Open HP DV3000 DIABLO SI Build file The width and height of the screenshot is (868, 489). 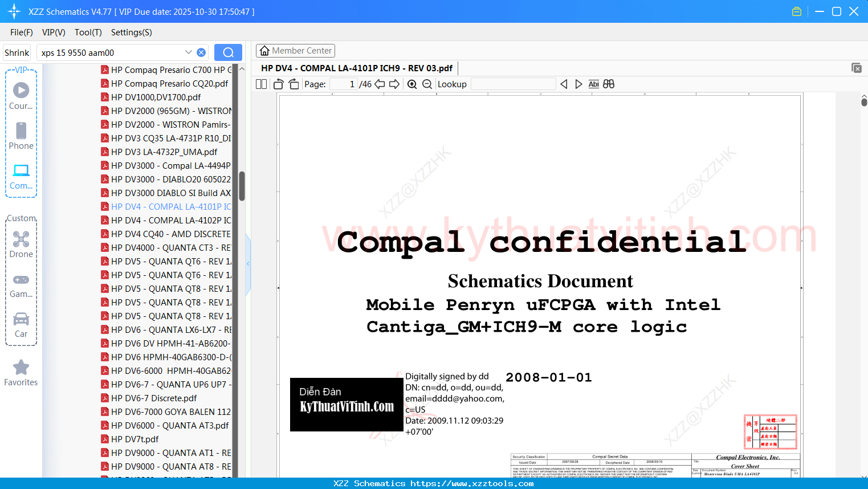tap(165, 193)
